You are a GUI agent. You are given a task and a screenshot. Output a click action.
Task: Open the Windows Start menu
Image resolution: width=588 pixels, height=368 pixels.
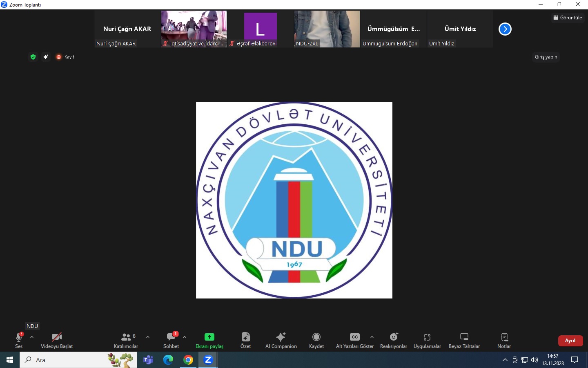pyautogui.click(x=10, y=360)
